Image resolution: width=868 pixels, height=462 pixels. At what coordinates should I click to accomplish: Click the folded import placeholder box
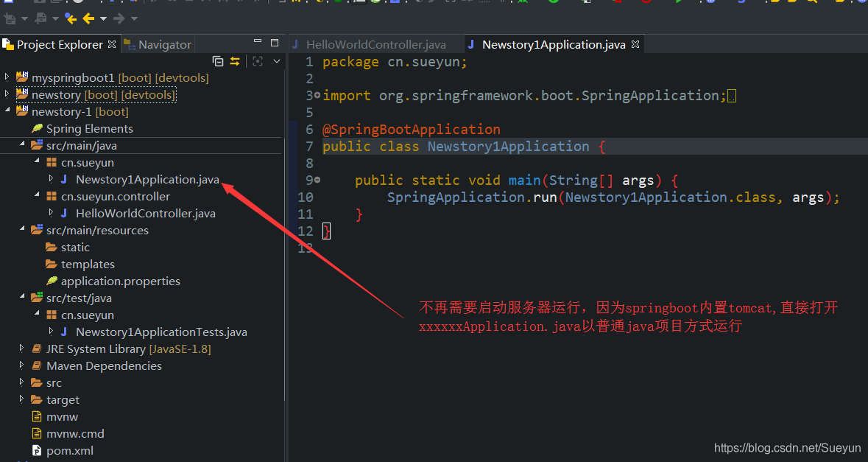click(x=732, y=97)
